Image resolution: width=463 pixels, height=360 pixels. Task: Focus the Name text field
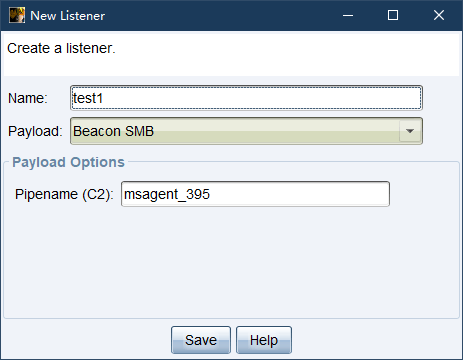tap(246, 98)
